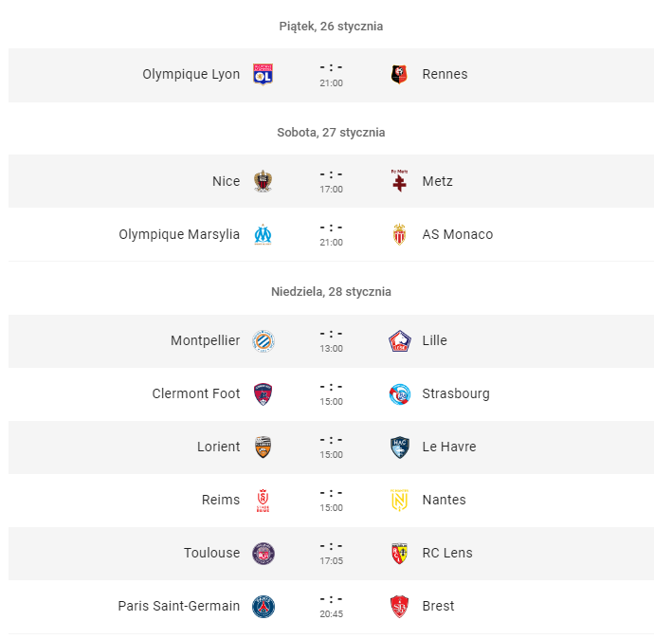The height and width of the screenshot is (639, 672).
Task: Click the Le Havre team name
Action: tap(448, 447)
